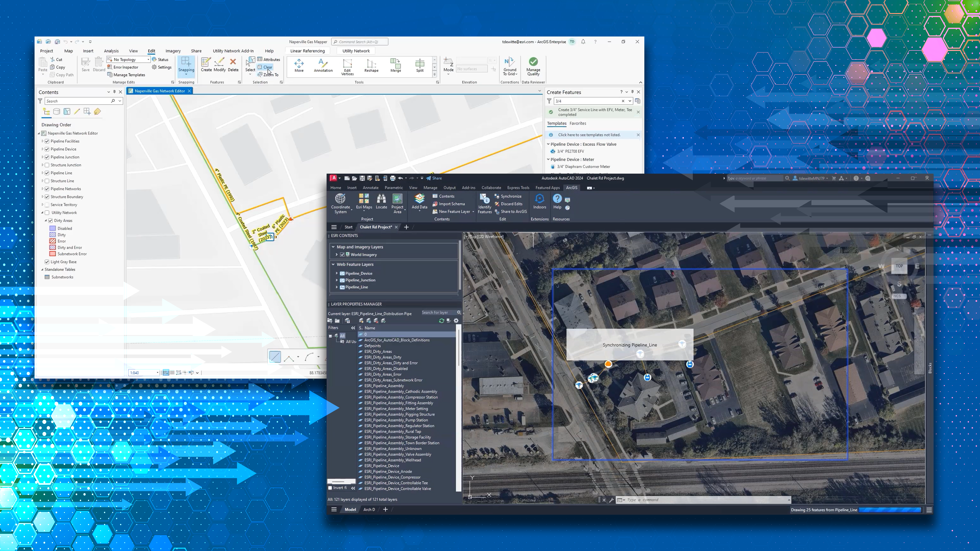The image size is (980, 551).
Task: Click the Modify features icon in ArcGIS
Action: pos(220,65)
